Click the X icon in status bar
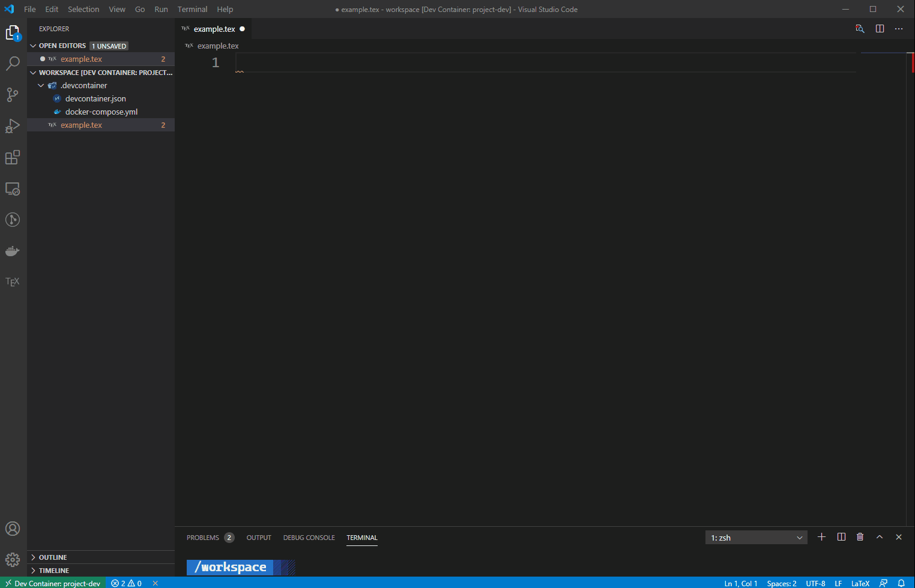The width and height of the screenshot is (915, 588). pyautogui.click(x=156, y=583)
